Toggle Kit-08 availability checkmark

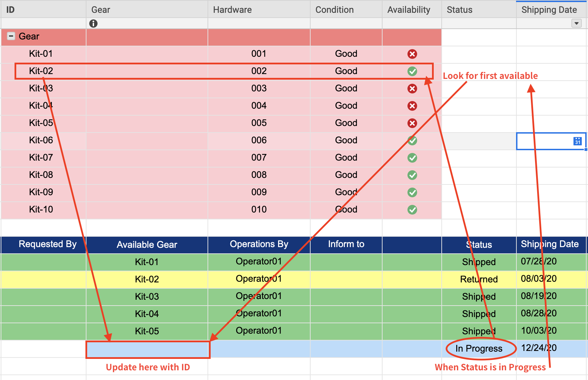(412, 175)
